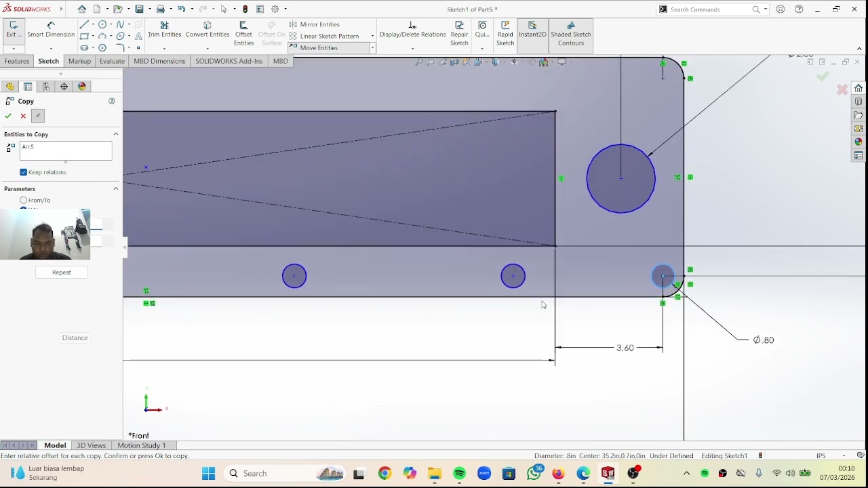Open the Copy panel help icon
The height and width of the screenshot is (488, 868).
click(x=112, y=101)
